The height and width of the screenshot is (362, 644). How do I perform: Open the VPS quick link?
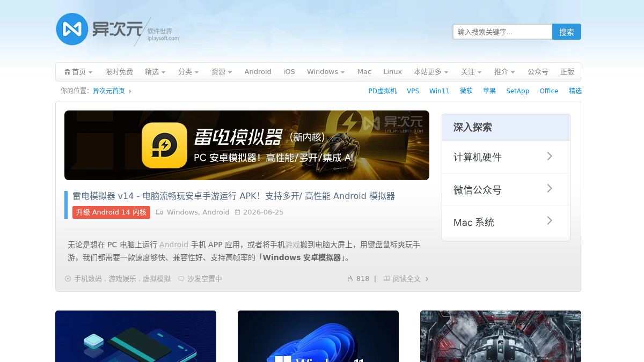pos(413,91)
